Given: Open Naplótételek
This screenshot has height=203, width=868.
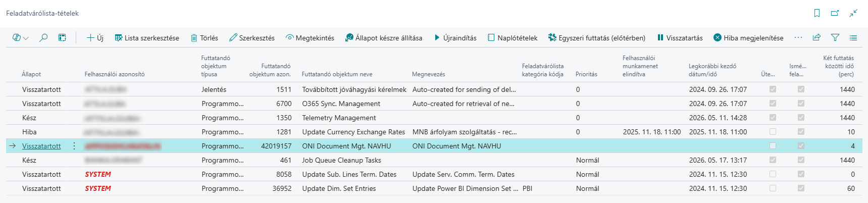Looking at the screenshot, I should [x=513, y=38].
